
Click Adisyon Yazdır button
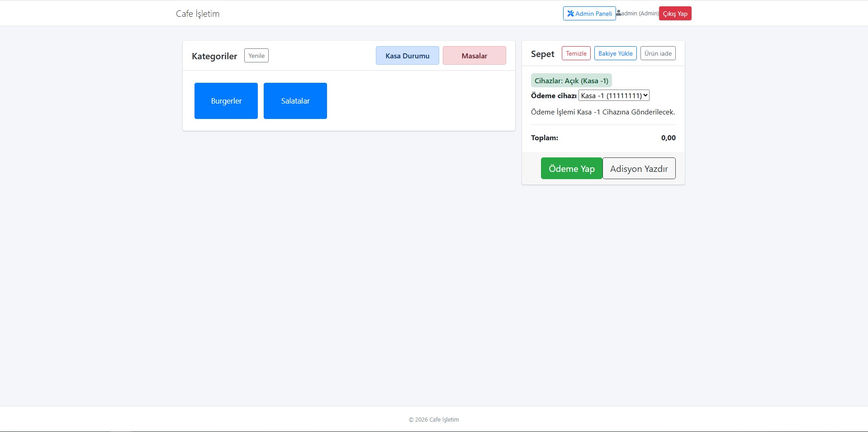click(639, 168)
